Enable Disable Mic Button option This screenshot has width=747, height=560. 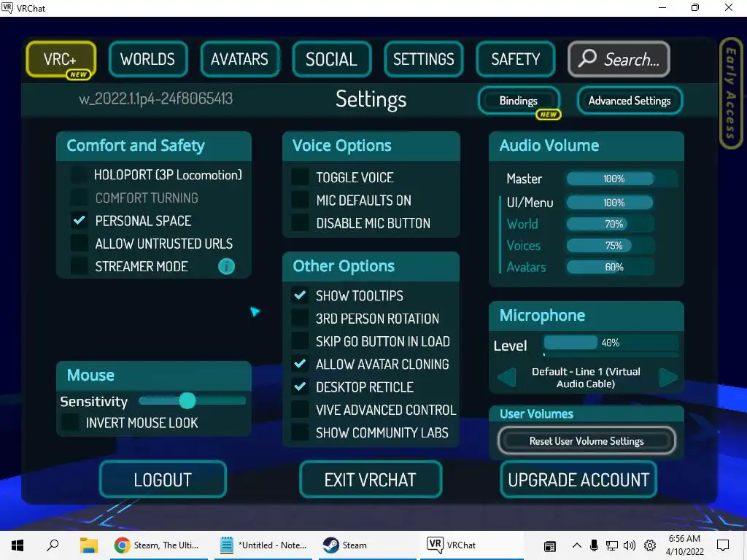[300, 223]
